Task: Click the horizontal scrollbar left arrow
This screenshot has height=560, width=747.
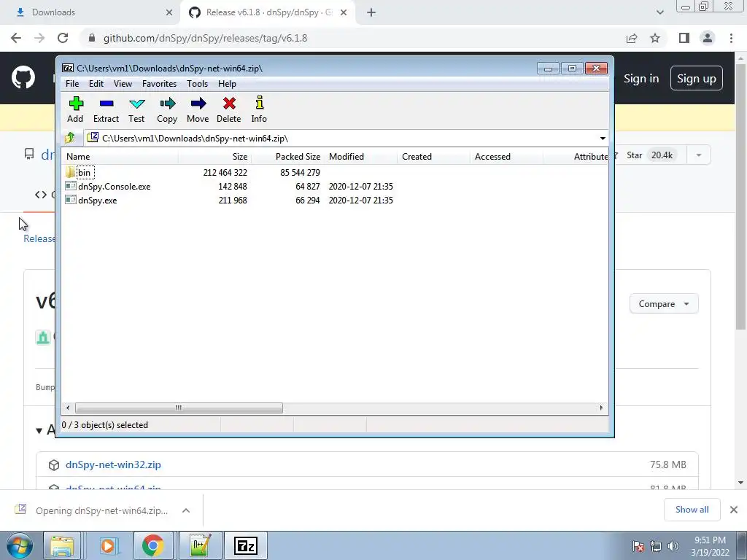Action: [x=68, y=408]
